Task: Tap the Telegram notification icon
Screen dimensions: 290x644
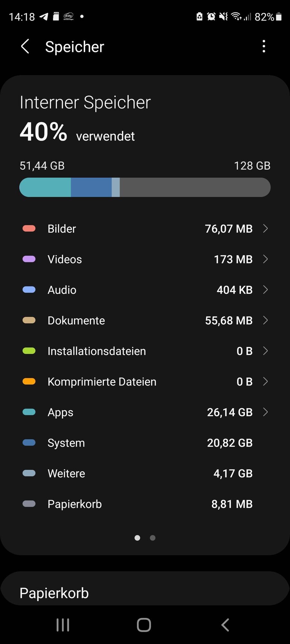Action: (x=44, y=16)
